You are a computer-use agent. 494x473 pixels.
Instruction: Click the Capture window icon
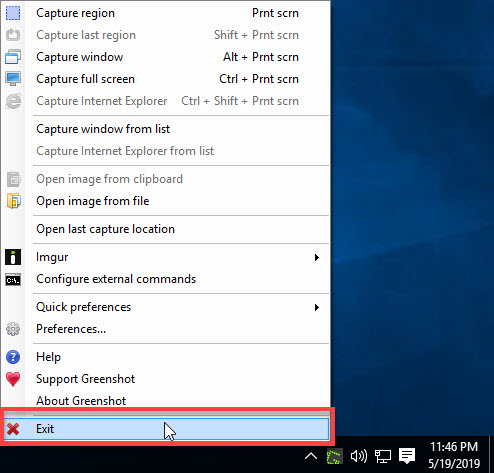[x=13, y=57]
